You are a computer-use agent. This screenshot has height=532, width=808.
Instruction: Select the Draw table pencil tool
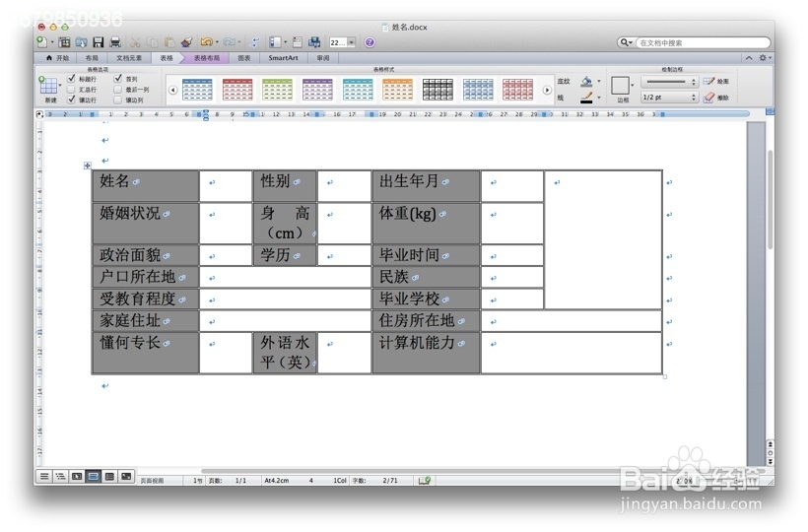click(709, 82)
